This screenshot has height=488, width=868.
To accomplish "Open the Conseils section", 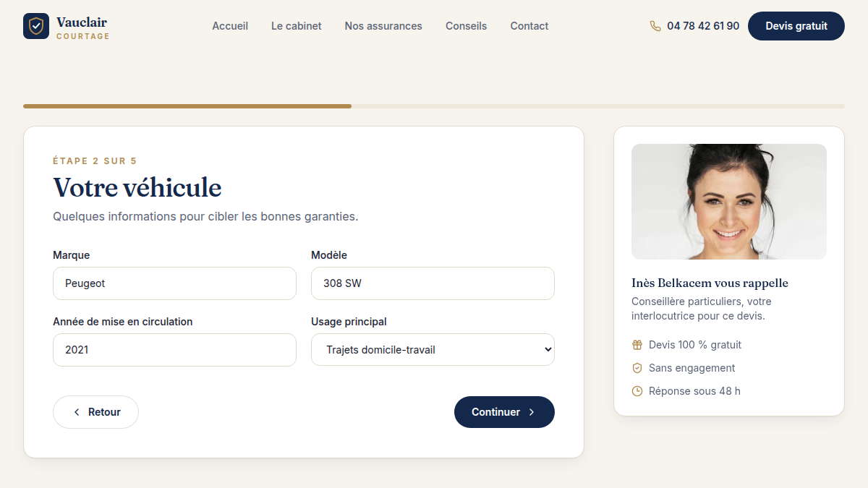I will pos(467,26).
